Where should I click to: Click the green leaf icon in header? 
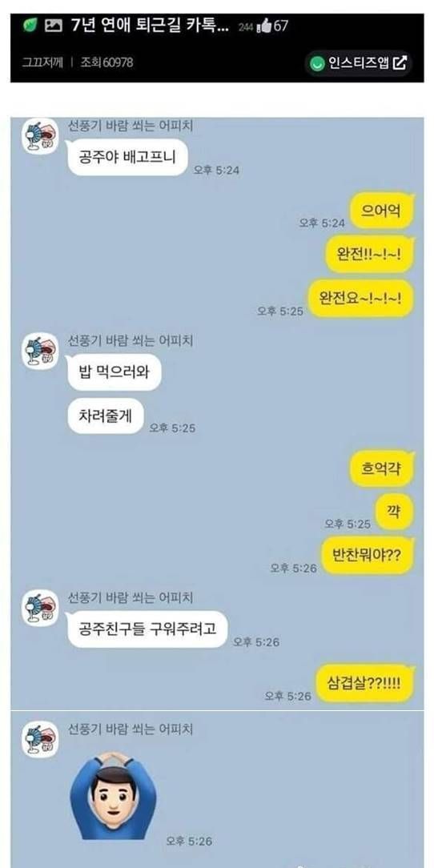pos(30,26)
